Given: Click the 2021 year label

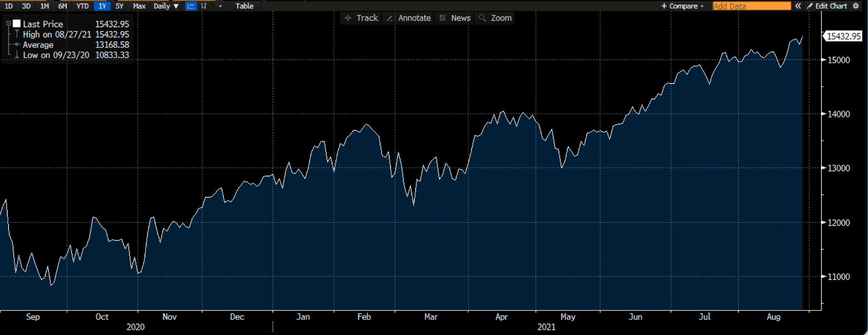Looking at the screenshot, I should pyautogui.click(x=546, y=327).
